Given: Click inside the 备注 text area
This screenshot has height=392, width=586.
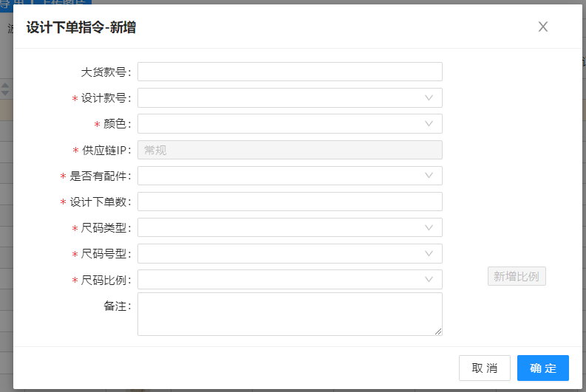Looking at the screenshot, I should pyautogui.click(x=290, y=314).
